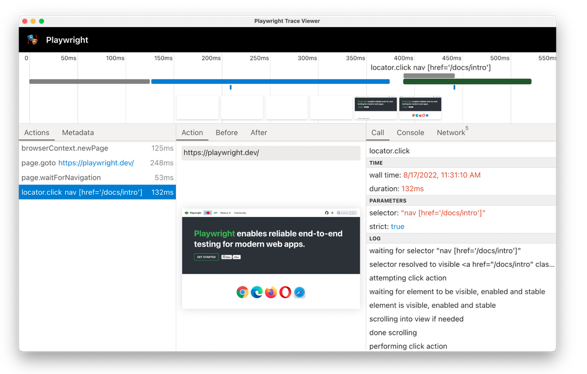Click the Edge icon in the snapshot

point(256,292)
